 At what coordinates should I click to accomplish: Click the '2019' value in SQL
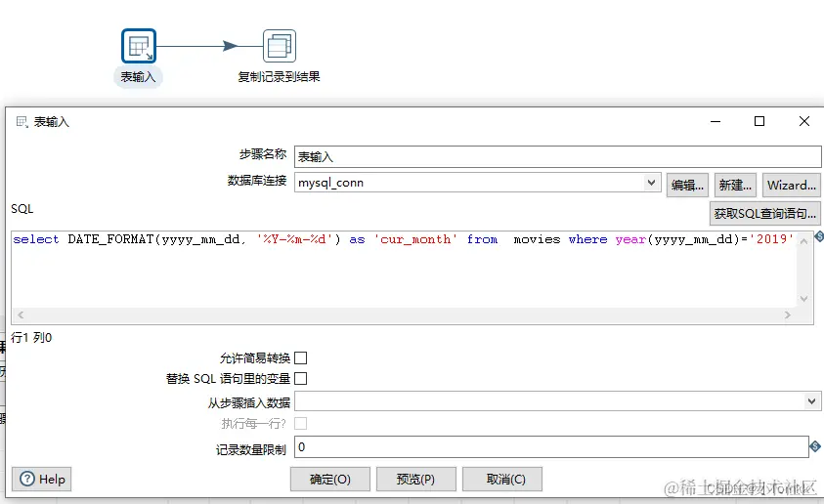point(771,239)
